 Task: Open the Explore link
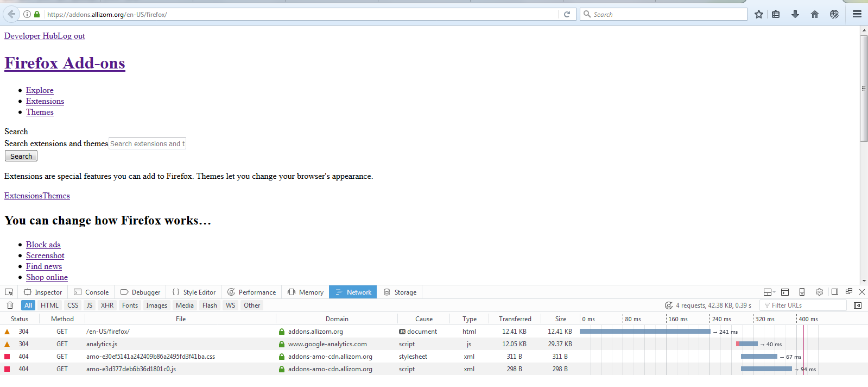point(40,90)
